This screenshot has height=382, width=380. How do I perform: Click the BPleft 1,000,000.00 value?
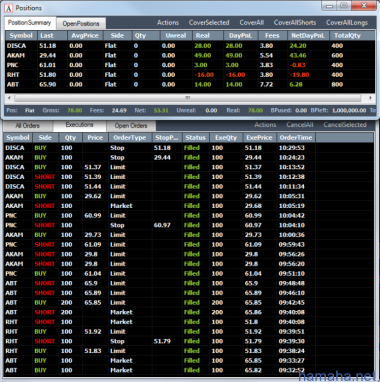pos(349,110)
